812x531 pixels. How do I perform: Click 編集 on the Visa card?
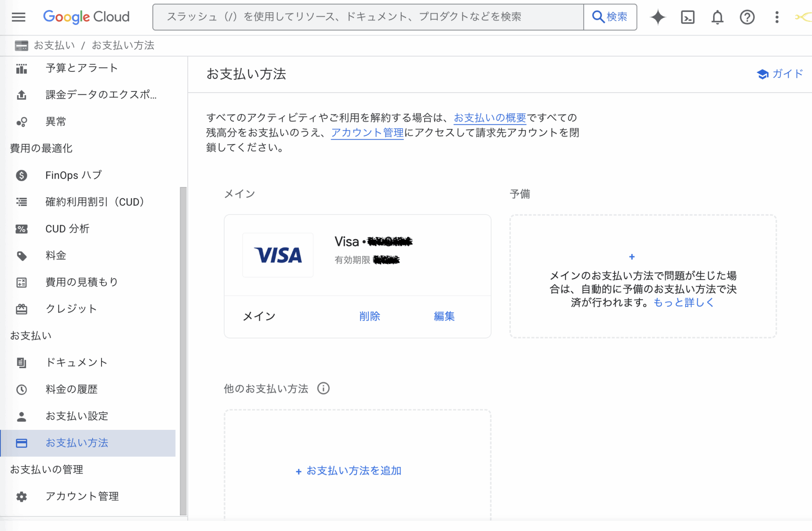(x=444, y=316)
